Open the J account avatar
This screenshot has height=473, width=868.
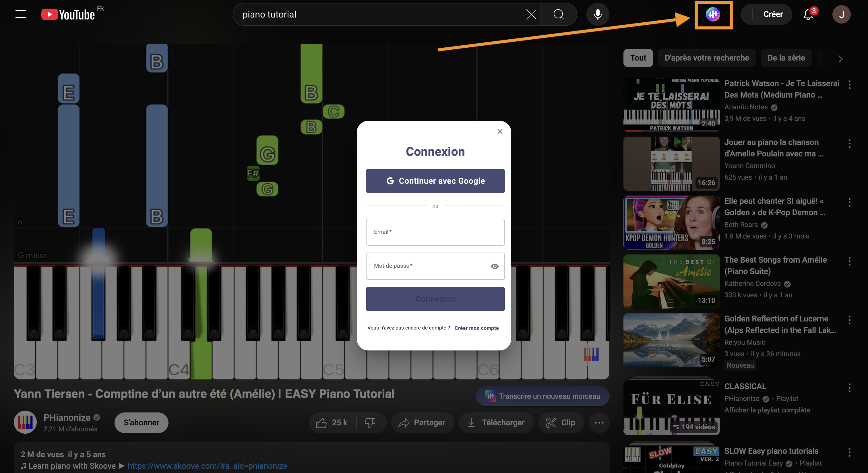tap(841, 14)
